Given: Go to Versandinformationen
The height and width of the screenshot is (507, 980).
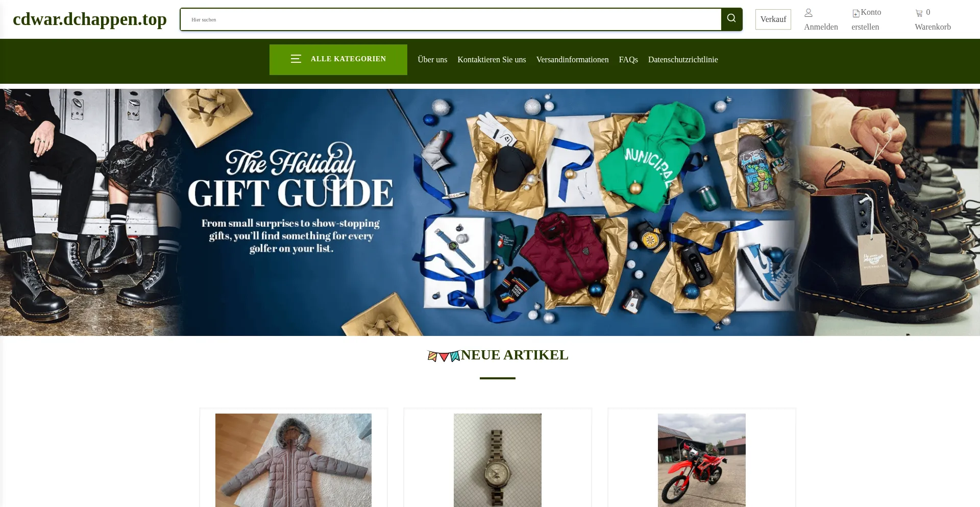Looking at the screenshot, I should [x=572, y=60].
